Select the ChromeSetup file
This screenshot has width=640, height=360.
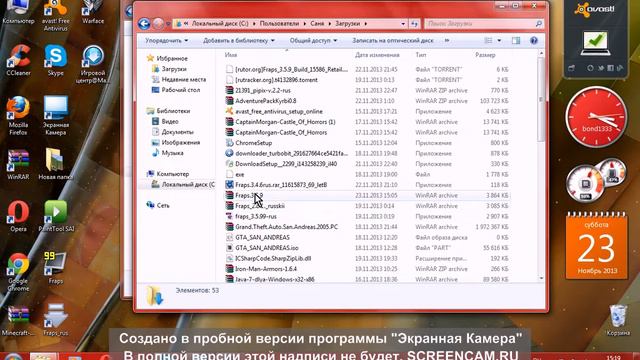(x=253, y=143)
